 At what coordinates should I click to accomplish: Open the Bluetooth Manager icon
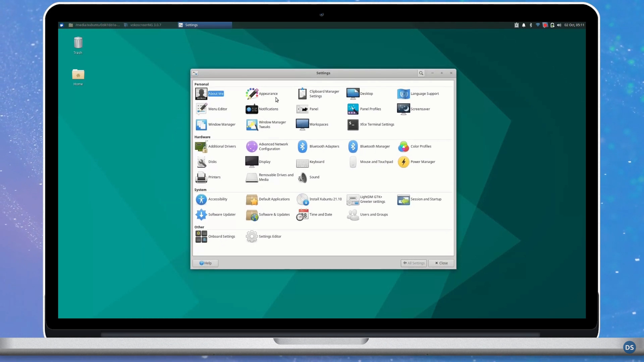point(353,146)
